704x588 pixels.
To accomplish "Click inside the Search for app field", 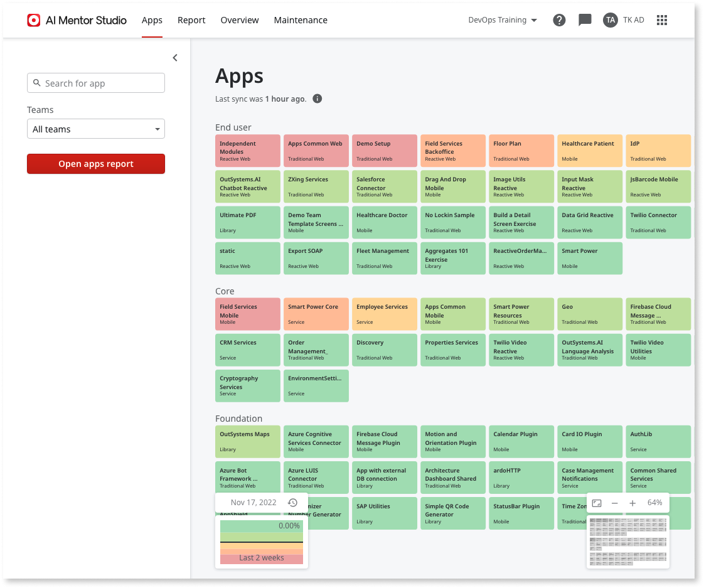I will pyautogui.click(x=100, y=83).
